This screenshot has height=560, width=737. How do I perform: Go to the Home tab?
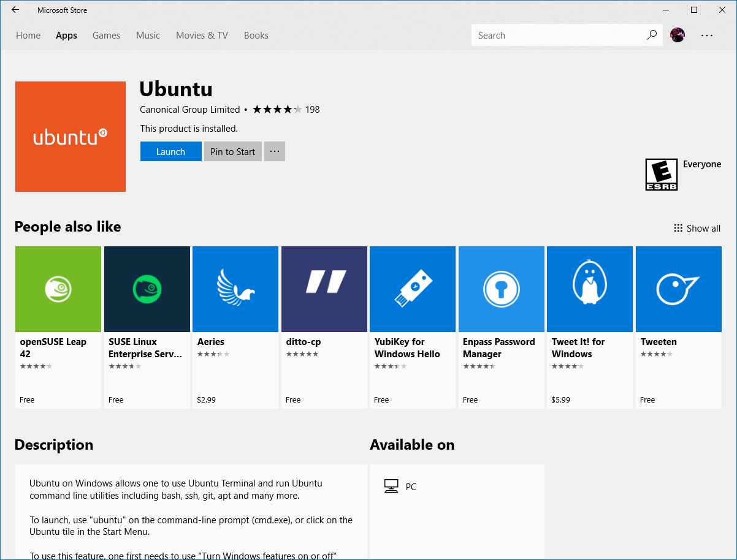pyautogui.click(x=28, y=36)
